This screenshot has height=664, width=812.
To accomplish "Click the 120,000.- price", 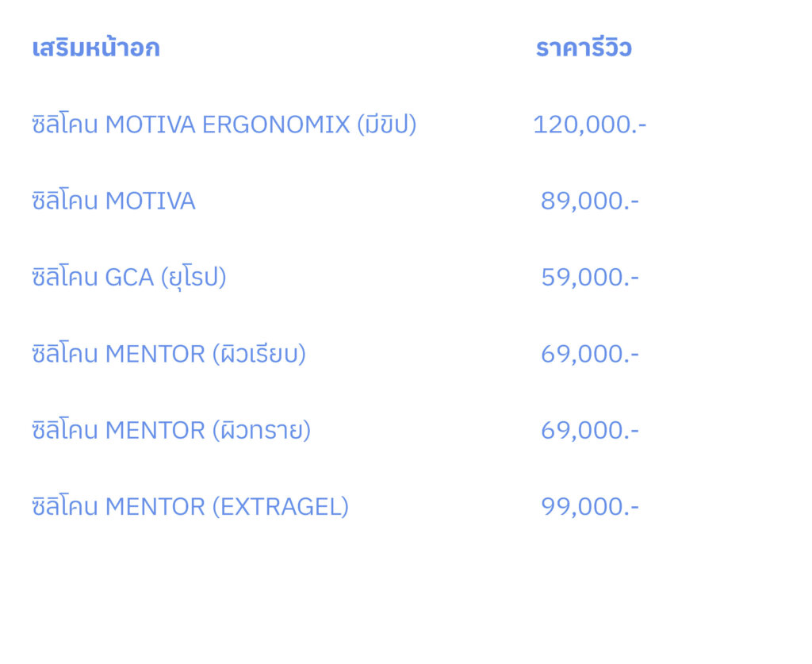I will click(589, 125).
